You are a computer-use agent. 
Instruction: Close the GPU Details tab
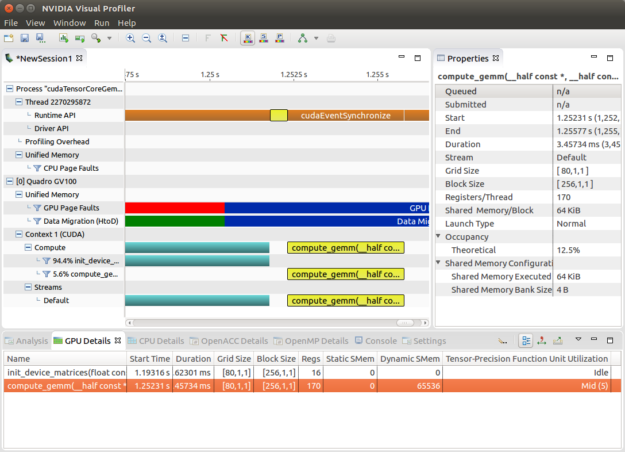(x=118, y=340)
